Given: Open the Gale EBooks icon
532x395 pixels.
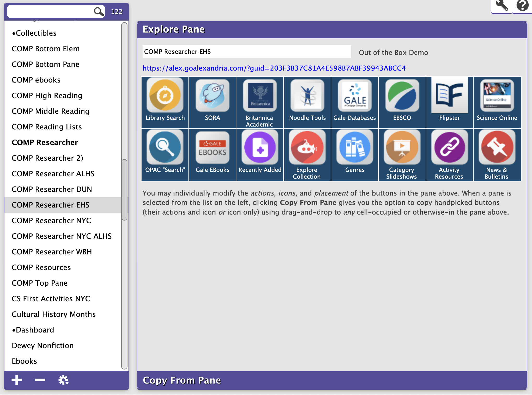Looking at the screenshot, I should click(x=212, y=148).
